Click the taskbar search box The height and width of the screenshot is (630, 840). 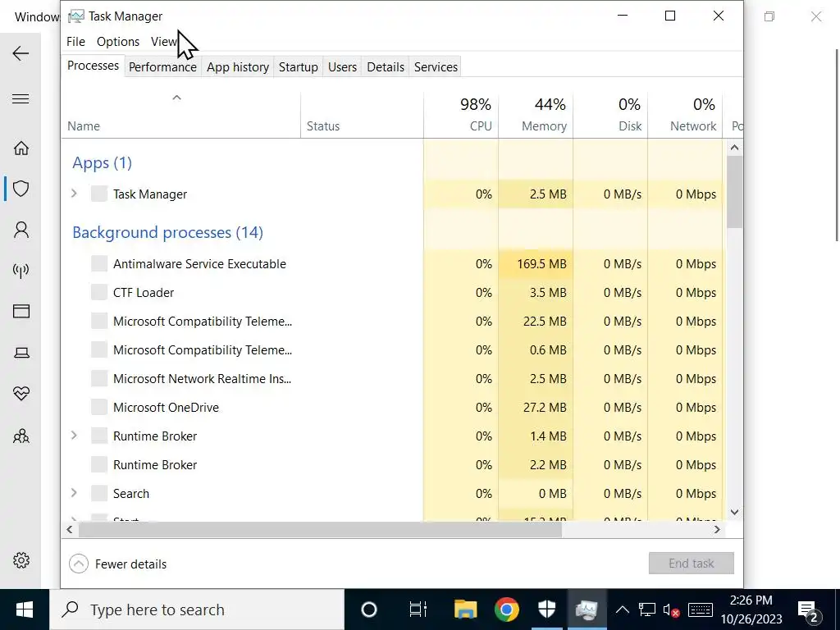pos(197,609)
